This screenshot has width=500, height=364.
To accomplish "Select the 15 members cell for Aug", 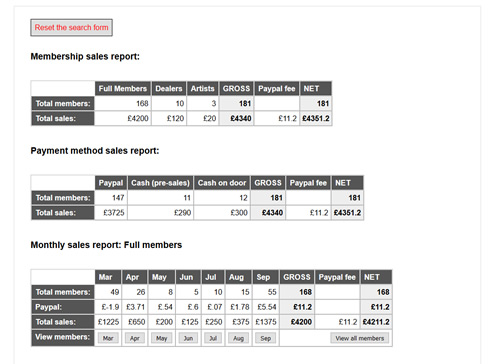I will pyautogui.click(x=238, y=292).
